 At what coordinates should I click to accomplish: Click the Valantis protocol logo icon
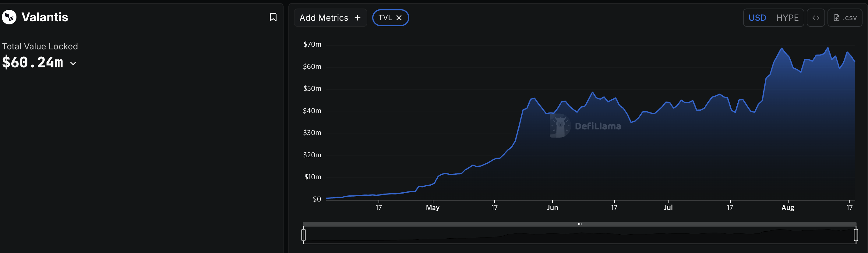[9, 17]
